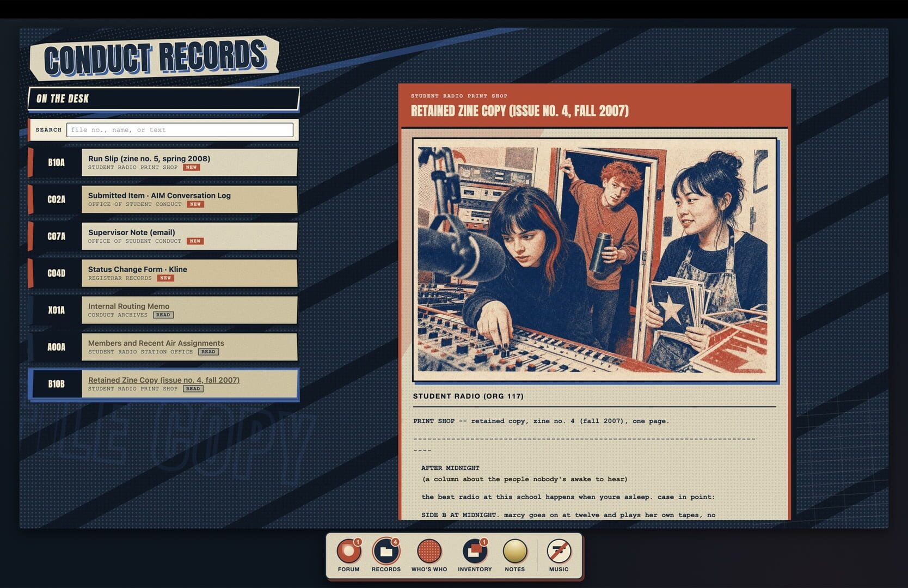The height and width of the screenshot is (588, 908).
Task: Click file tab C07A
Action: (x=56, y=236)
